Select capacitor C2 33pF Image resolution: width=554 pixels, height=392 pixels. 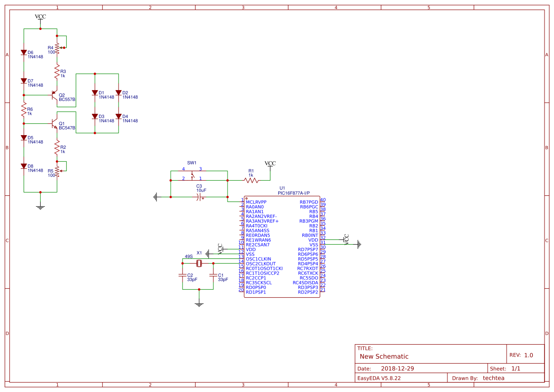click(182, 274)
